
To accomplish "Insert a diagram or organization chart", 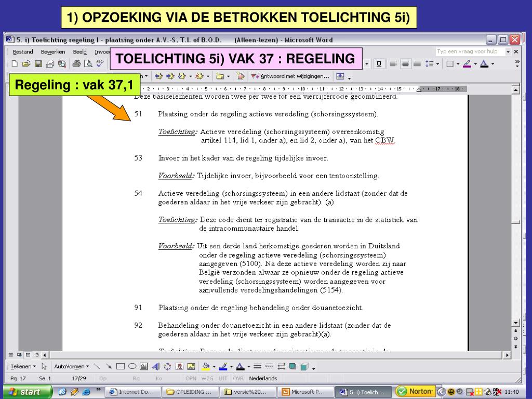I will point(168,366).
